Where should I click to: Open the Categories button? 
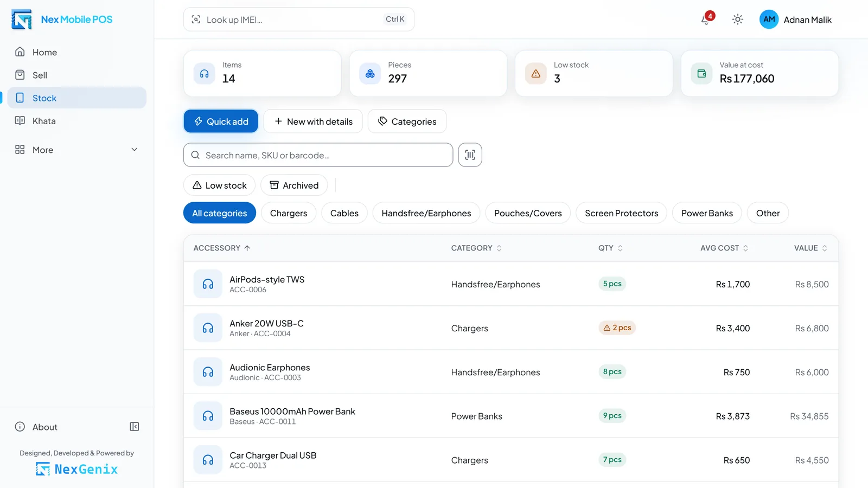pyautogui.click(x=407, y=121)
